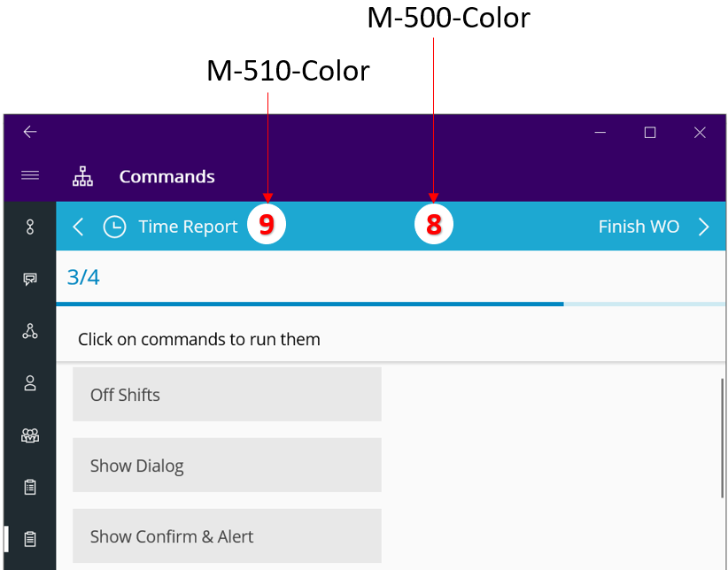728x570 pixels.
Task: Go to previous step using the left chevron
Action: pos(77,227)
